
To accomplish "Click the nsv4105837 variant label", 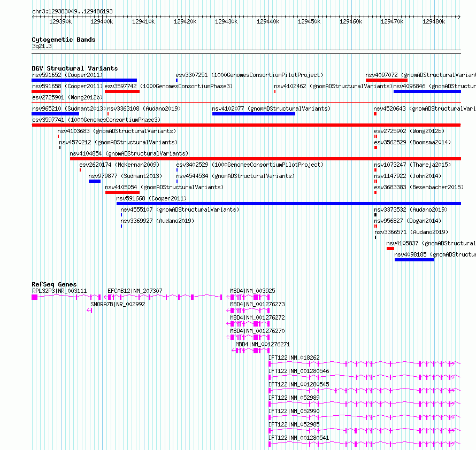I will (x=431, y=243).
